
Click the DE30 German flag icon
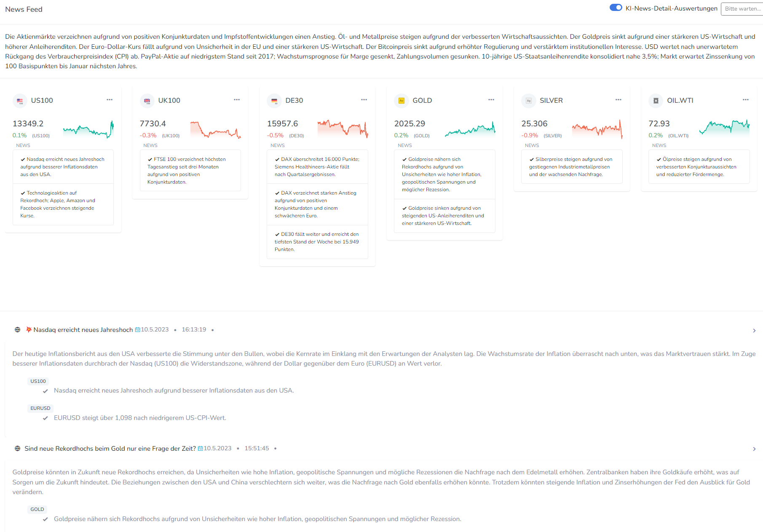(x=274, y=101)
